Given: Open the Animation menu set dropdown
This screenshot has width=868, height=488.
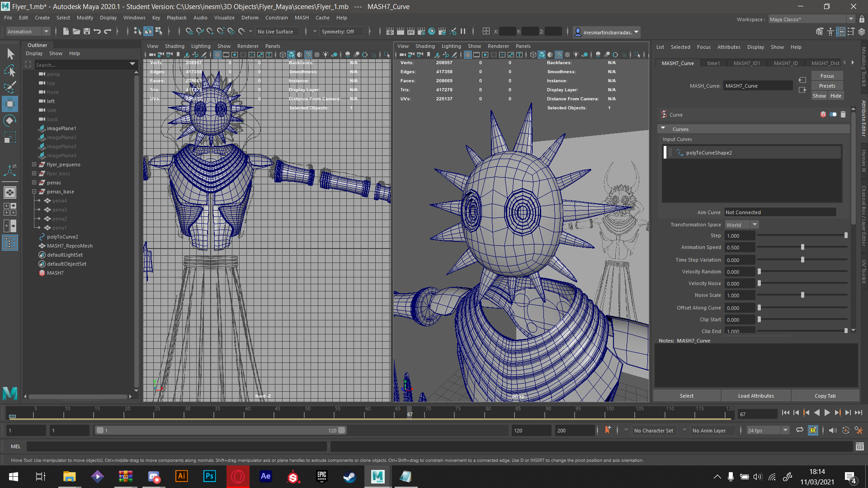Looking at the screenshot, I should (28, 31).
